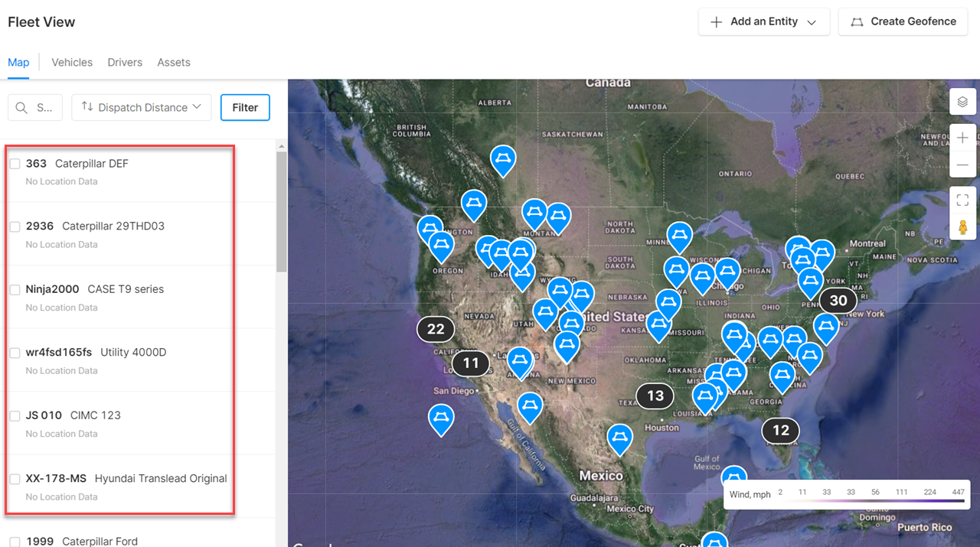This screenshot has width=980, height=547.
Task: Zoom in on the map
Action: coord(962,138)
